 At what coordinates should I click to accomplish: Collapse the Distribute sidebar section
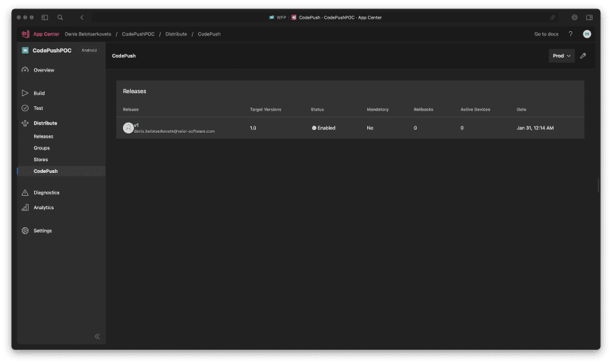45,123
